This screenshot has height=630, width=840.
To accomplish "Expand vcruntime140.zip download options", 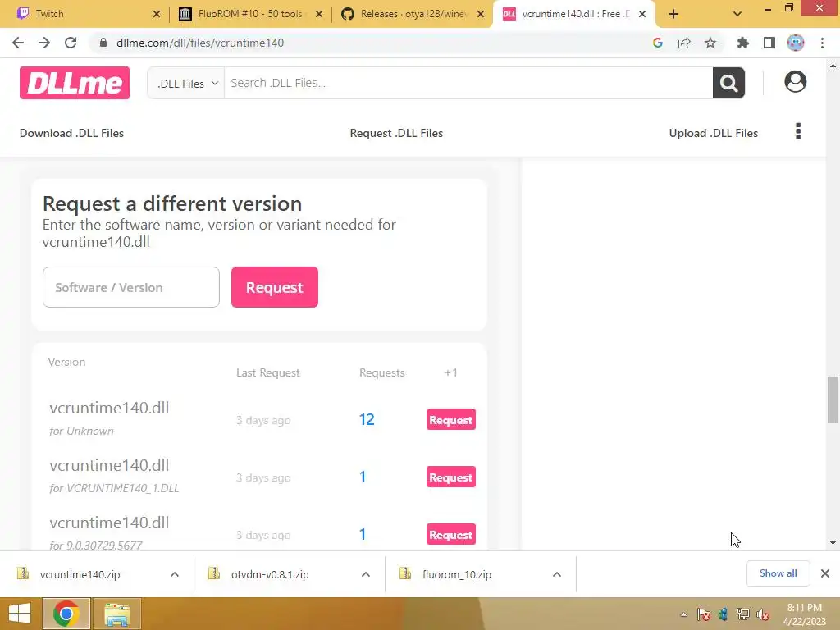I will [x=175, y=574].
